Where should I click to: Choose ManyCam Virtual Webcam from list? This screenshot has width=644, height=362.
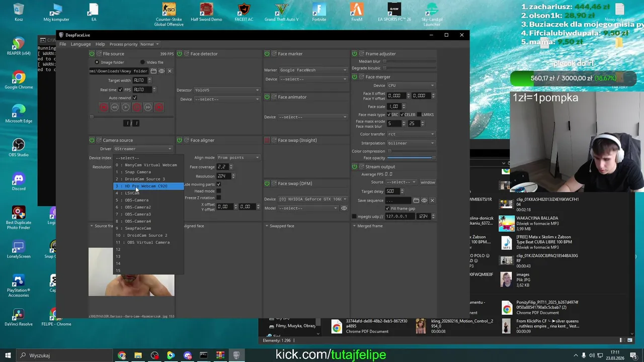(x=148, y=165)
